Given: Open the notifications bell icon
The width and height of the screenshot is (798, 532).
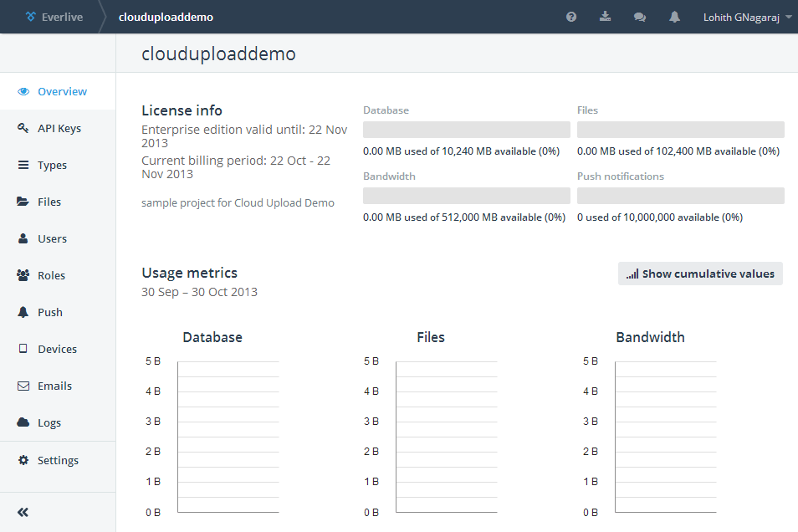Looking at the screenshot, I should click(x=674, y=17).
